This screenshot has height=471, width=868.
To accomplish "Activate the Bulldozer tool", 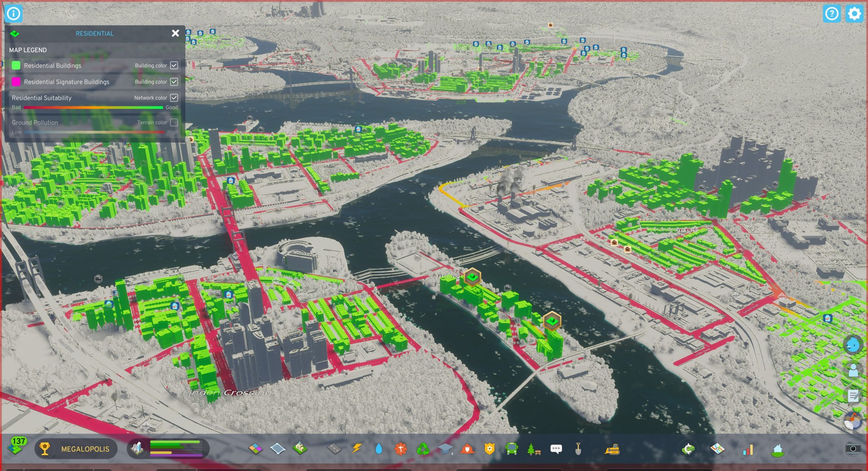I will (612, 449).
